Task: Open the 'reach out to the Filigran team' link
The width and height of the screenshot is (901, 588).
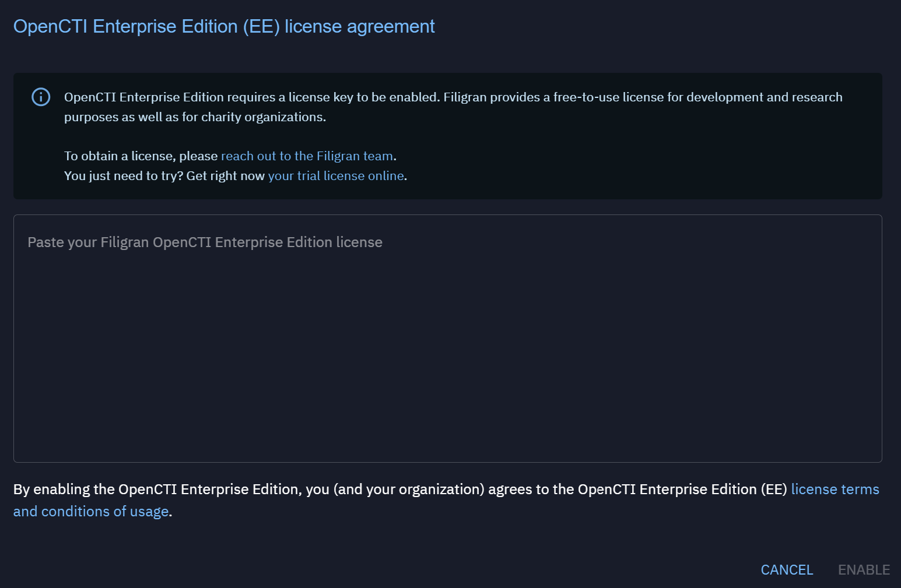Action: coord(307,156)
